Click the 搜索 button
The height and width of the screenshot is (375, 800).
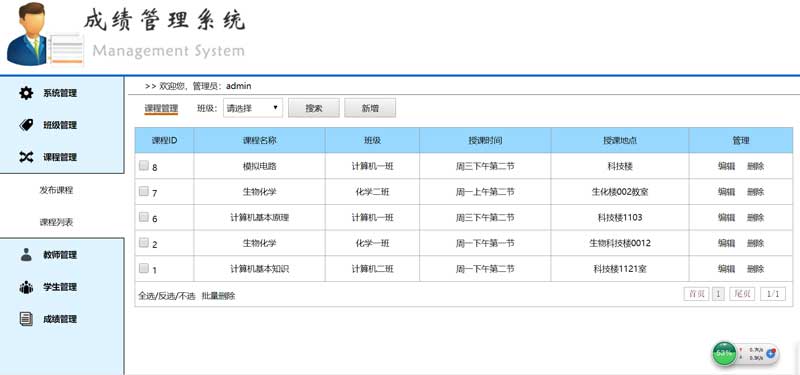(x=314, y=108)
